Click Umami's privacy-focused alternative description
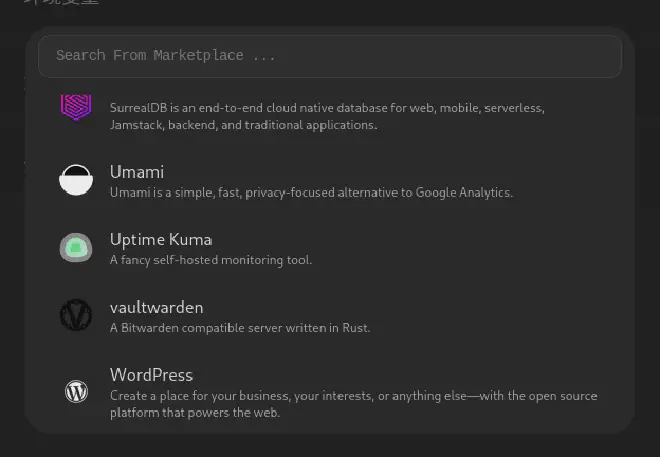 coord(311,192)
